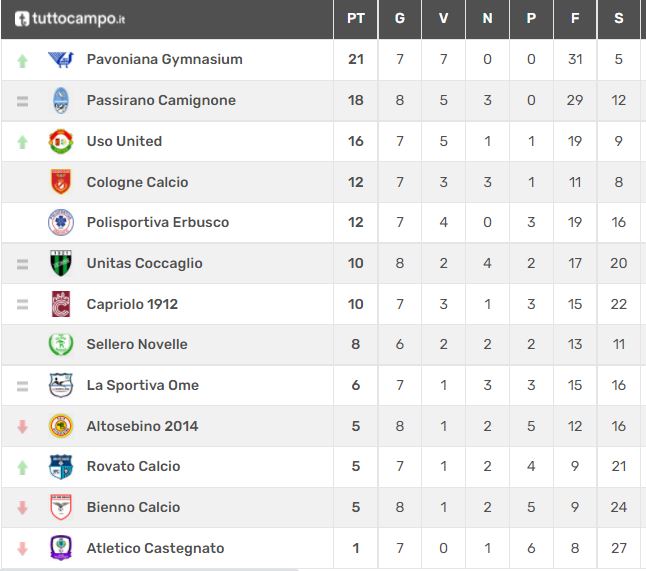
Task: Open the Polisportiva Erbusco round badge
Action: [61, 222]
